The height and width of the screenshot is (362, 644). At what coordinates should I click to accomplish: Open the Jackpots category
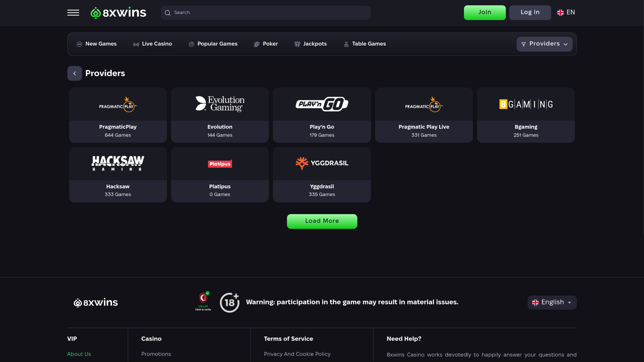(x=311, y=44)
